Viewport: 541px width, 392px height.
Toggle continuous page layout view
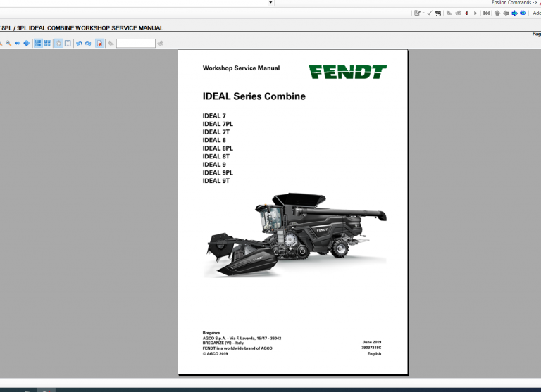click(x=38, y=43)
